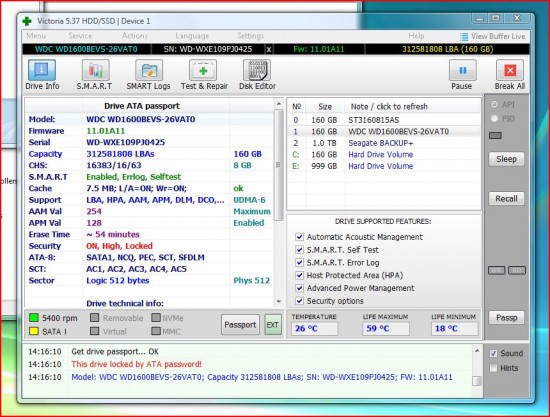Click the Sleep button
Screen dimensions: 550x417
(x=506, y=159)
